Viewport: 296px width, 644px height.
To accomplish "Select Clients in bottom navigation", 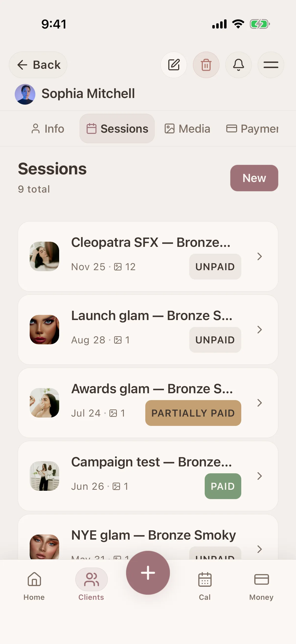I will coord(91,586).
